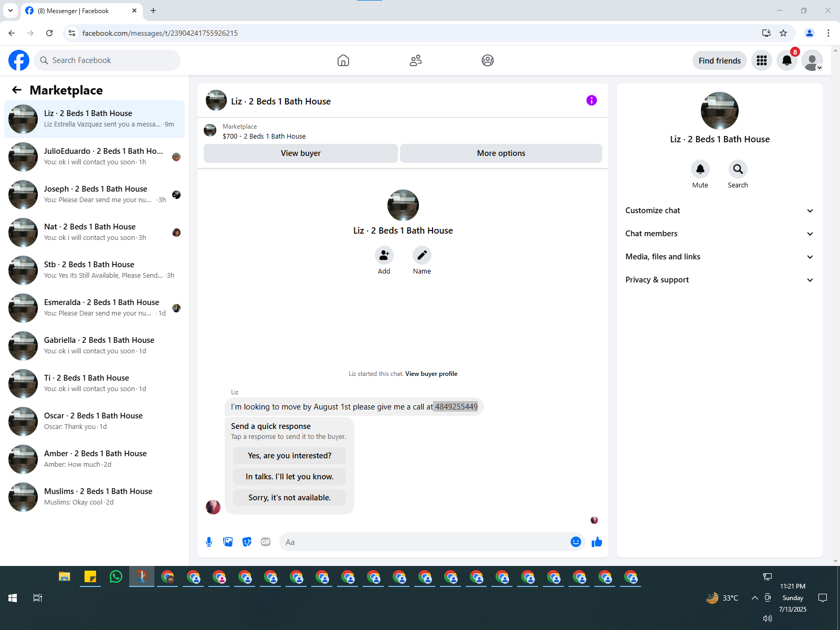
Task: Open WhatsApp from the taskbar
Action: (x=116, y=577)
